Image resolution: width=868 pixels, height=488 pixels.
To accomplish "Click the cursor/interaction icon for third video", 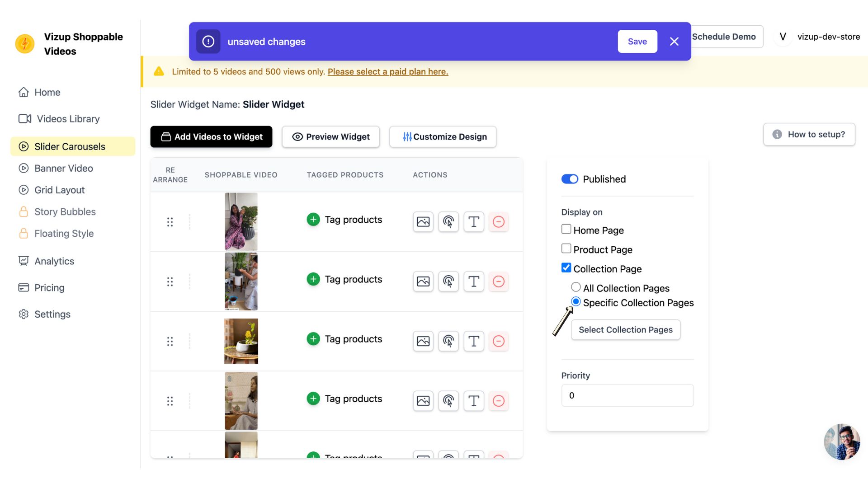I will tap(448, 341).
